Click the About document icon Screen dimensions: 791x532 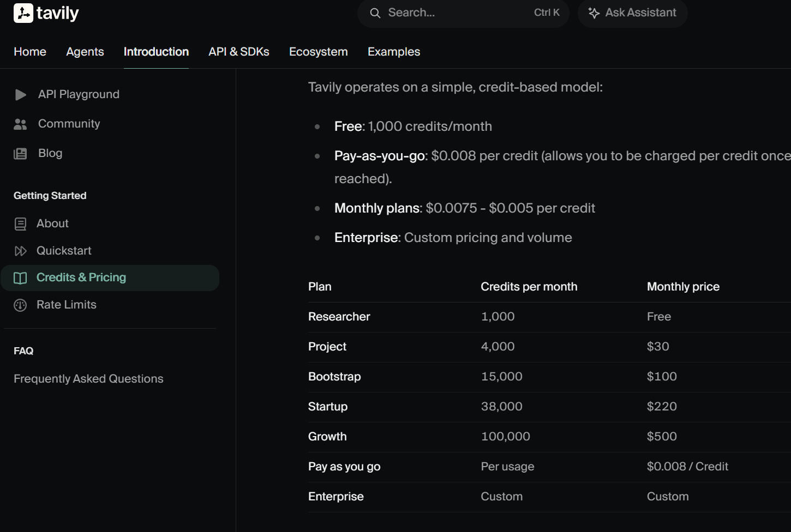coord(20,224)
